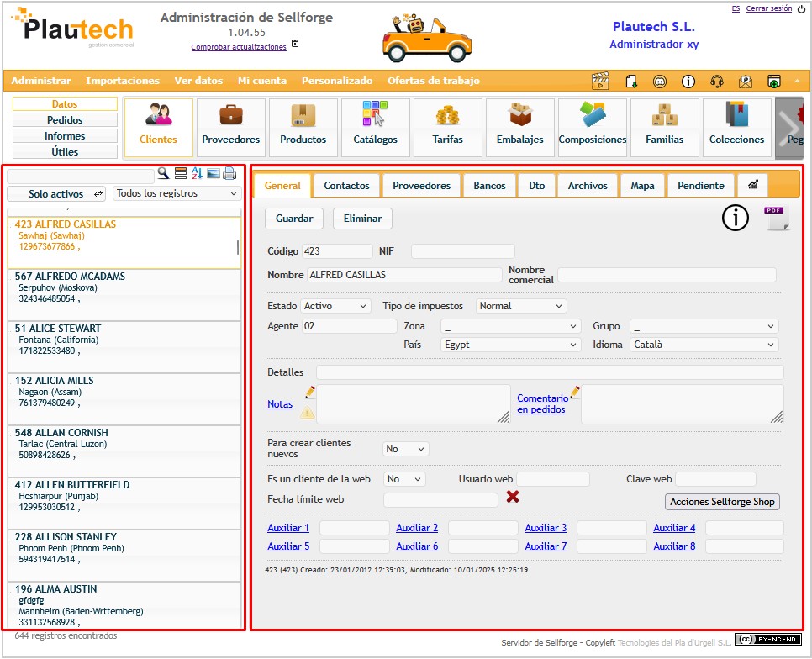Open the video tutorials clapperboard icon

[600, 82]
